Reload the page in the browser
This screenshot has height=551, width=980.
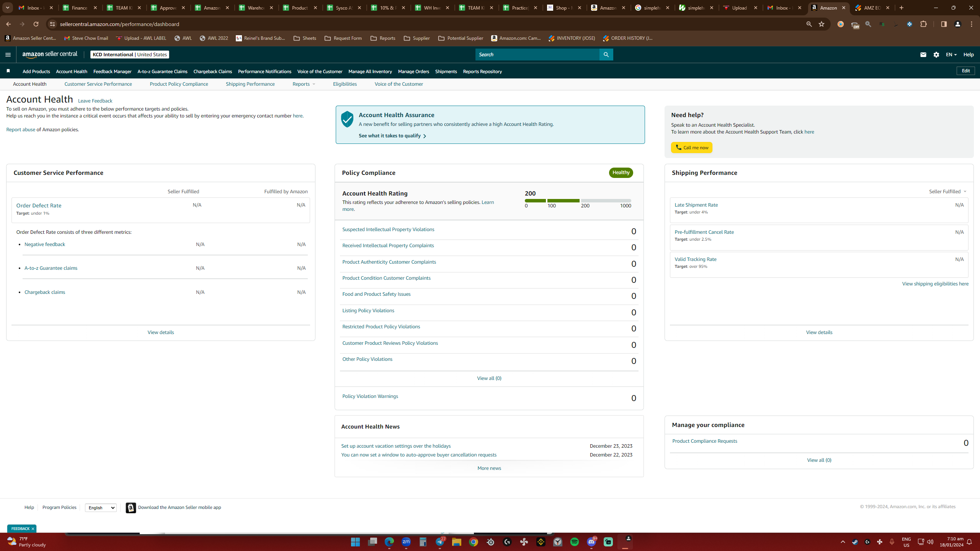click(36, 24)
